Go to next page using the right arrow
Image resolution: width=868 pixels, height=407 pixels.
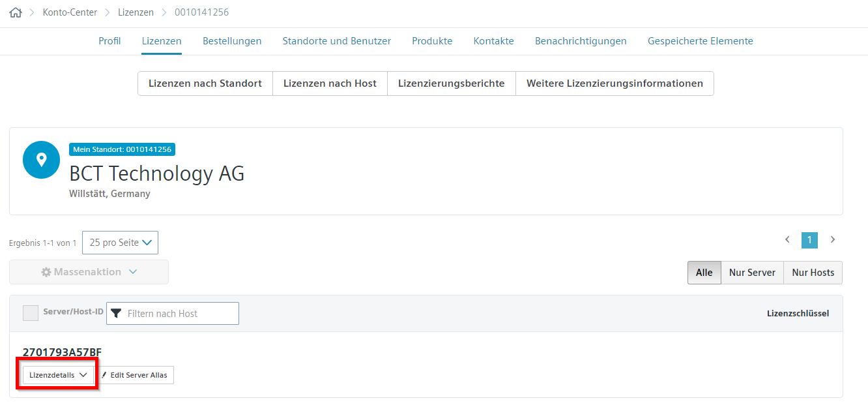[x=832, y=240]
